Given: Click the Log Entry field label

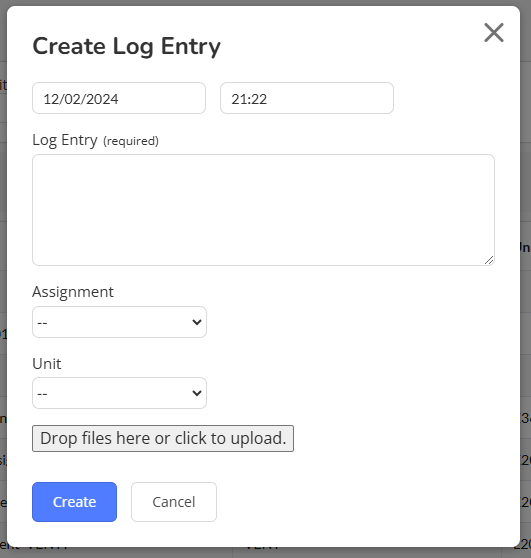Looking at the screenshot, I should click(x=65, y=140).
